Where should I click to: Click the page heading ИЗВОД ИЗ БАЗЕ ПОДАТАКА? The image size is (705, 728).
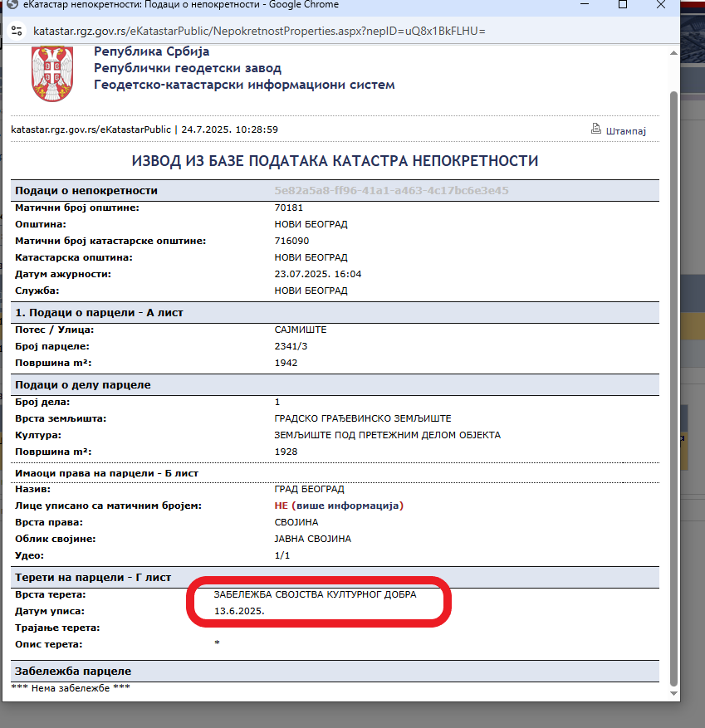pos(335,161)
